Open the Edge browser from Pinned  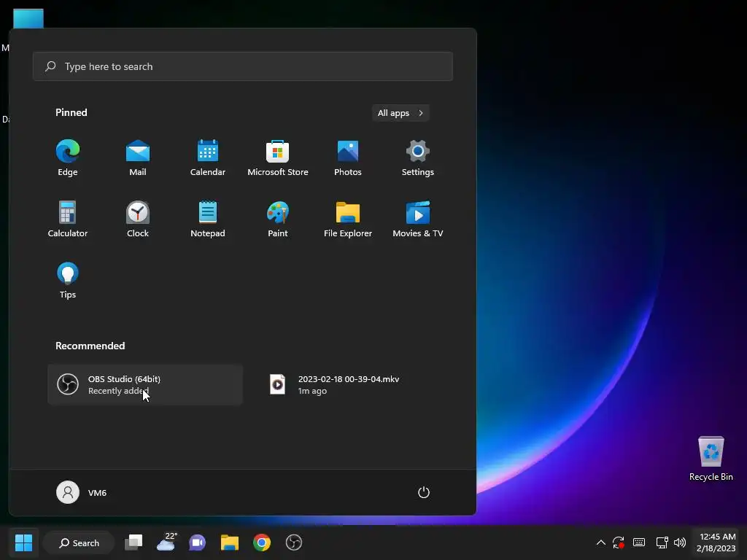(68, 158)
